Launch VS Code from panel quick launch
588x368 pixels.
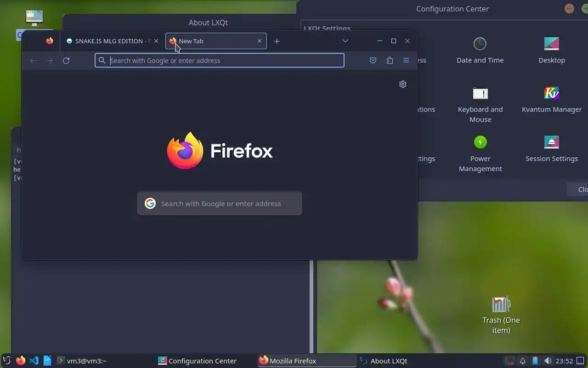pyautogui.click(x=34, y=361)
